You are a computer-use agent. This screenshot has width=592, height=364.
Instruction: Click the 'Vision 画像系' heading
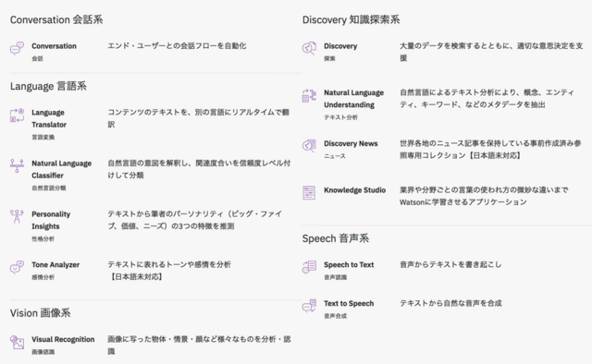tap(41, 312)
